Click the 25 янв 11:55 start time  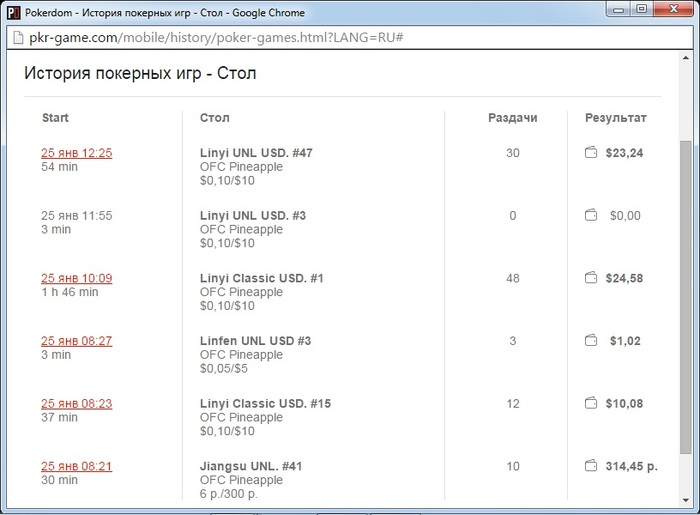[77, 216]
